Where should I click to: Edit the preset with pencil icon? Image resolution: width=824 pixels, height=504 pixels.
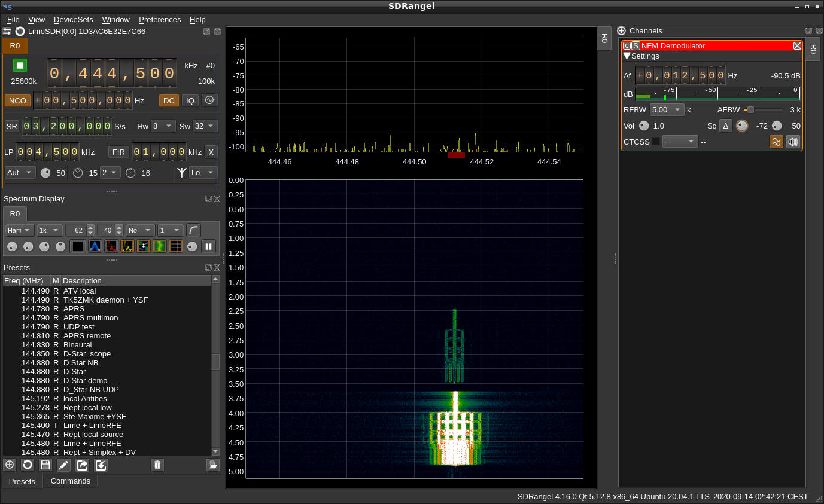(x=64, y=465)
